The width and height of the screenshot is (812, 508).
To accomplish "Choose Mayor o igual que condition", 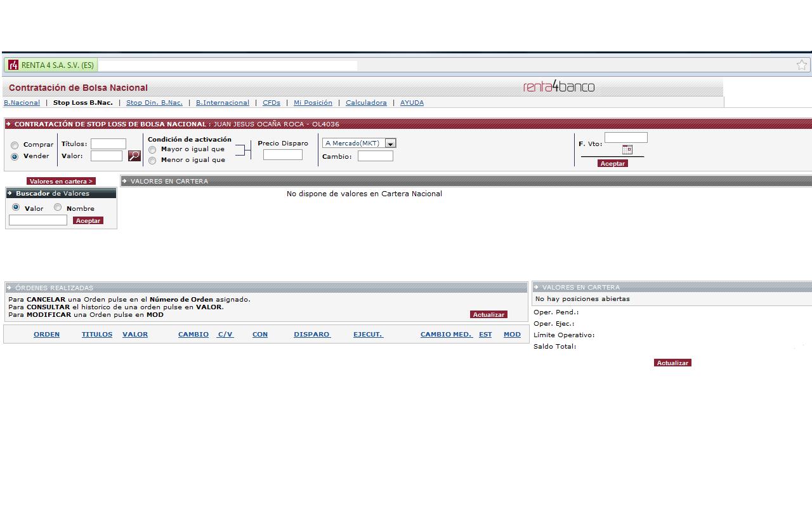I will 152,150.
